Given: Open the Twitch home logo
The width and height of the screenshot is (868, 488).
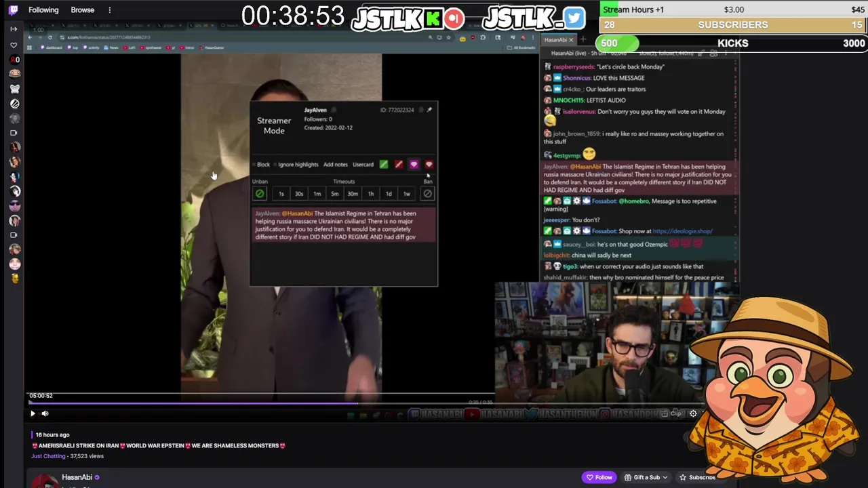Looking at the screenshot, I should (x=14, y=10).
